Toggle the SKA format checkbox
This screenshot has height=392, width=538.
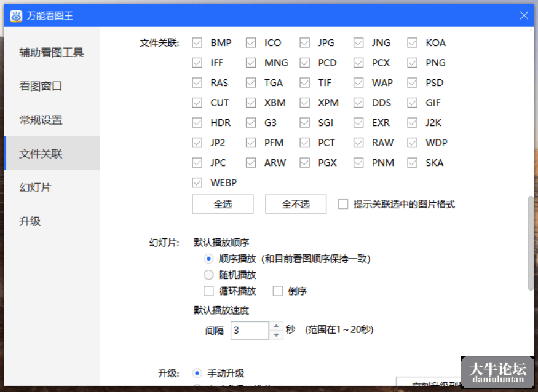coord(413,162)
